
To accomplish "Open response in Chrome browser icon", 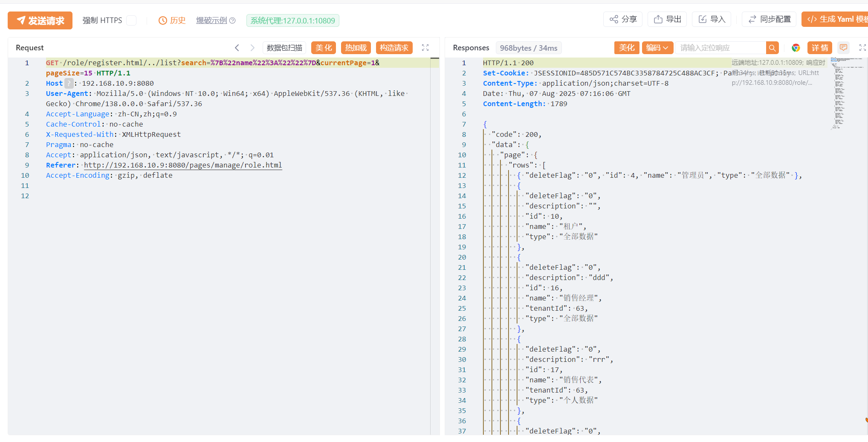I will tap(796, 48).
